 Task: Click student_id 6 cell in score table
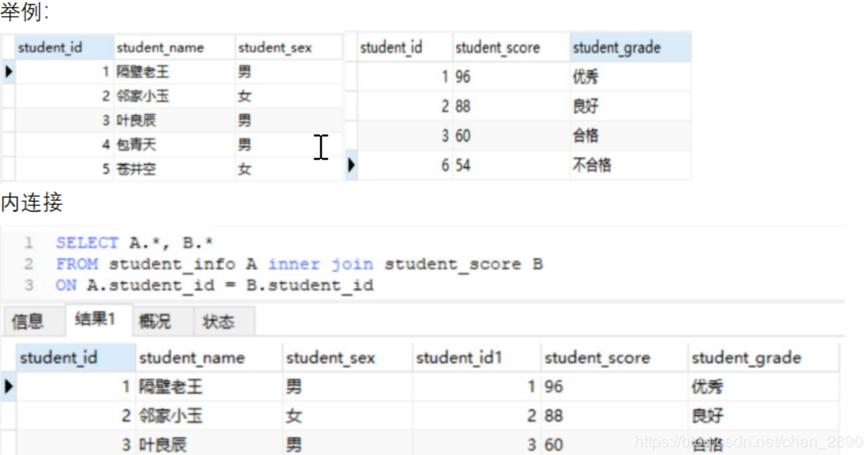coord(404,165)
